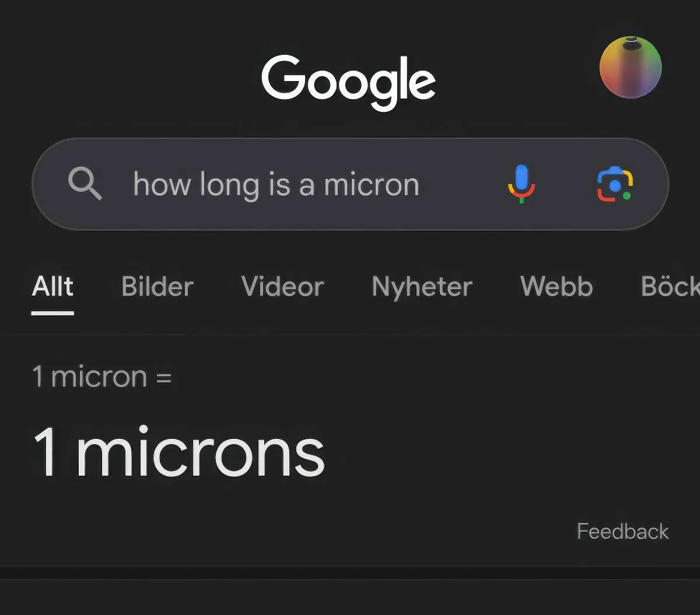
Task: Open the account profile avatar
Action: (x=630, y=68)
